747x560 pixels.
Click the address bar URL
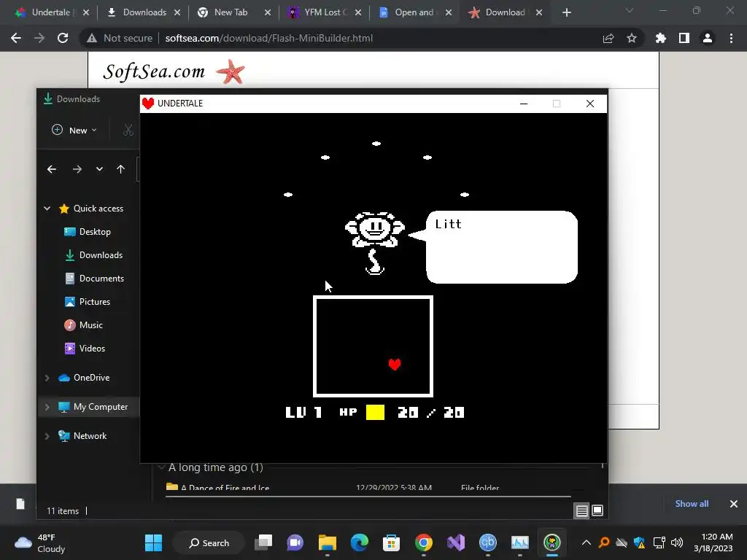268,38
